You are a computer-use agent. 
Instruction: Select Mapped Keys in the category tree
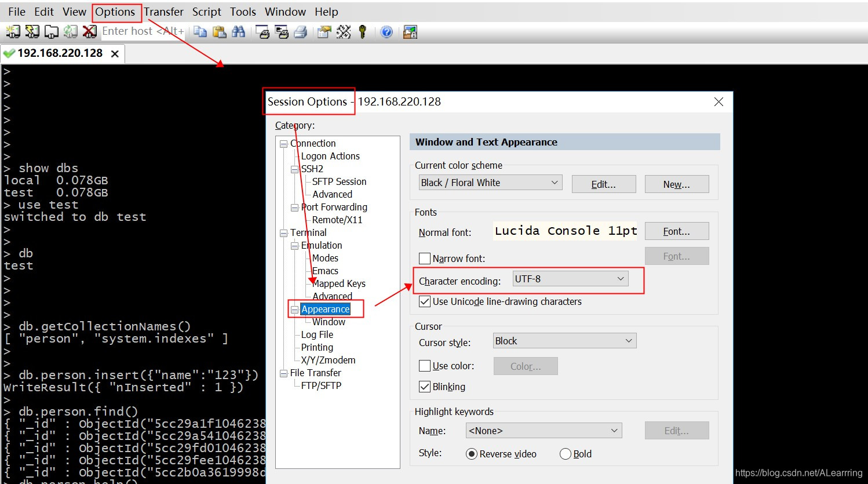339,284
